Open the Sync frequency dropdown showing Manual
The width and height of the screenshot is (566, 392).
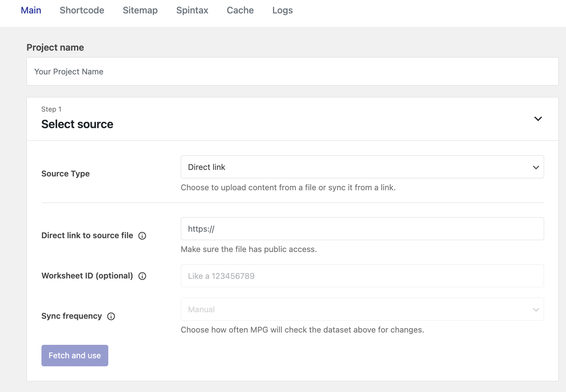pyautogui.click(x=362, y=309)
